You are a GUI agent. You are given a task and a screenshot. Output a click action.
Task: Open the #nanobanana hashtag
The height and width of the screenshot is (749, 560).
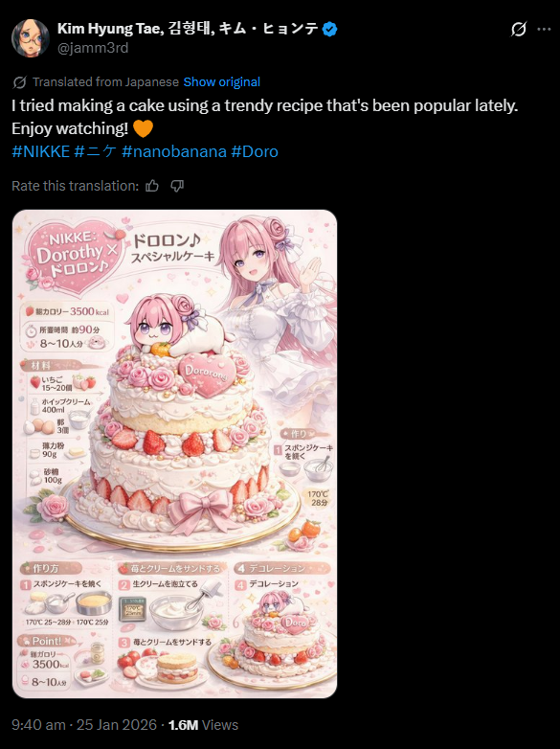click(174, 151)
